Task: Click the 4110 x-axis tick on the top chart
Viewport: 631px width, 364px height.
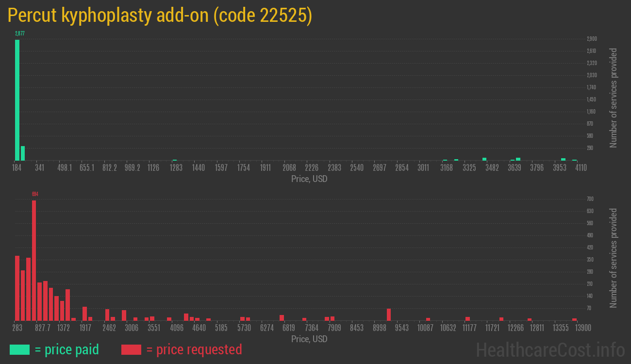Action: click(x=581, y=168)
